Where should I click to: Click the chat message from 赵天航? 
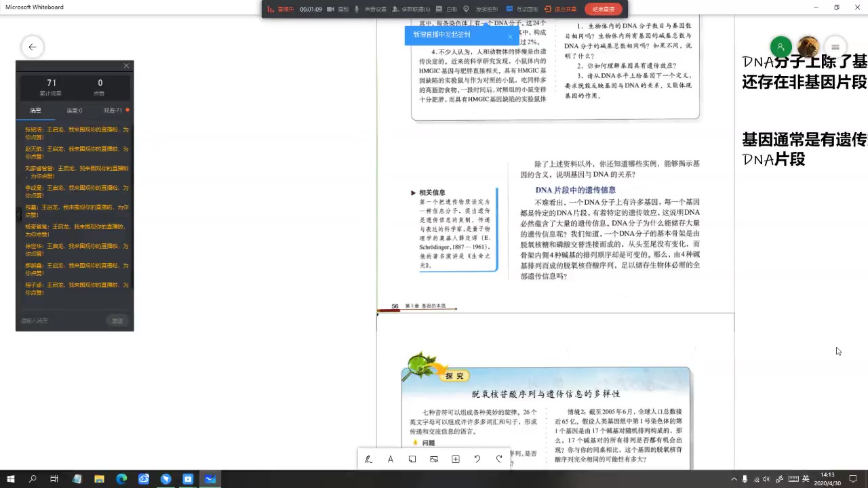coord(77,152)
